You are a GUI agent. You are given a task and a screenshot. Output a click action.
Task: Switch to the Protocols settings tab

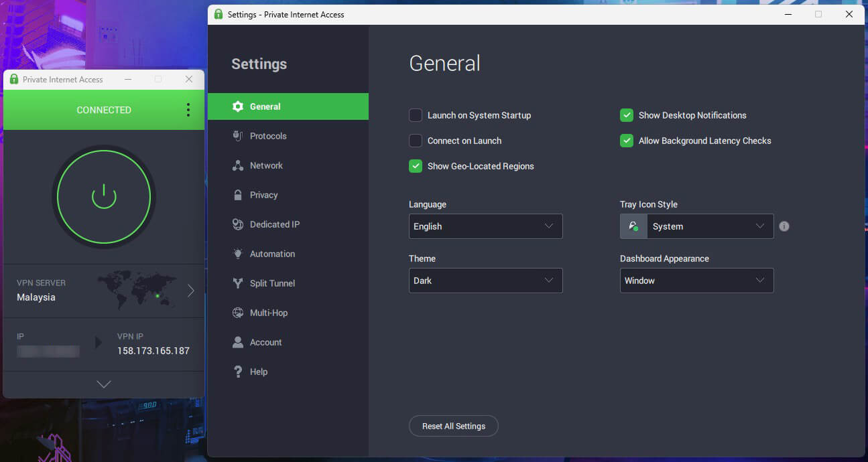pos(288,136)
